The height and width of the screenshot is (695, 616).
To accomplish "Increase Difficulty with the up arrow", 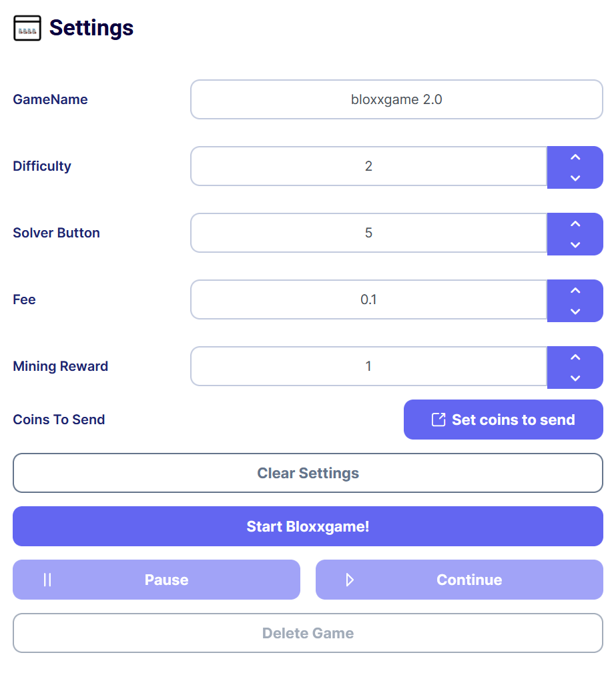I will [x=575, y=157].
